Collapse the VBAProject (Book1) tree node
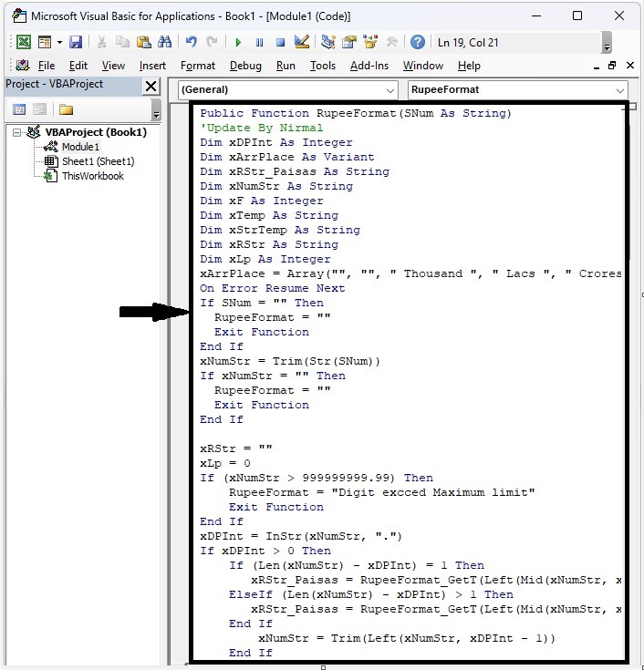The height and width of the screenshot is (670, 644). pos(16,132)
